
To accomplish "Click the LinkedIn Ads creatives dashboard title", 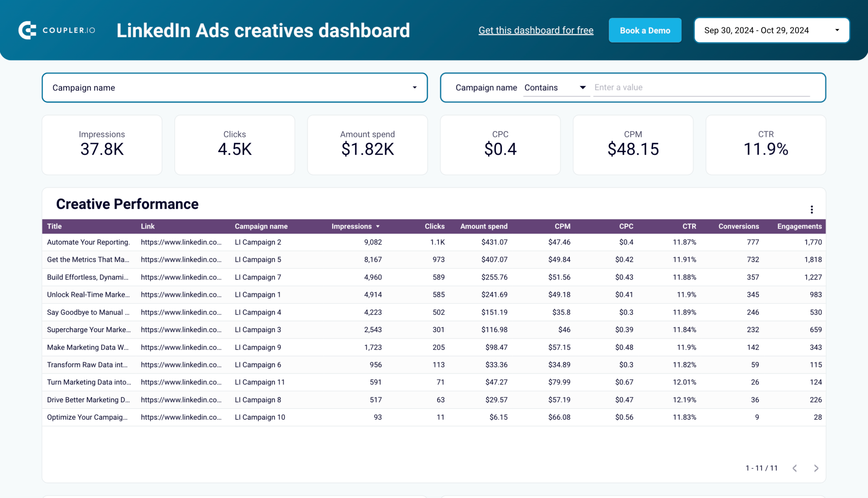I will click(x=263, y=30).
